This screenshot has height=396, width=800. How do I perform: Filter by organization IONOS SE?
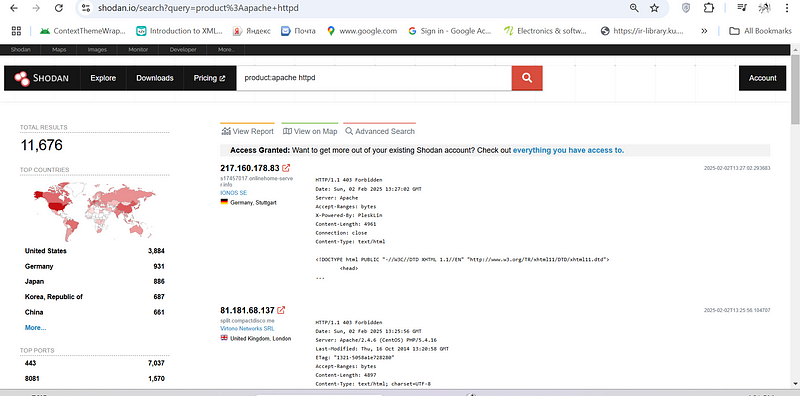tap(233, 192)
